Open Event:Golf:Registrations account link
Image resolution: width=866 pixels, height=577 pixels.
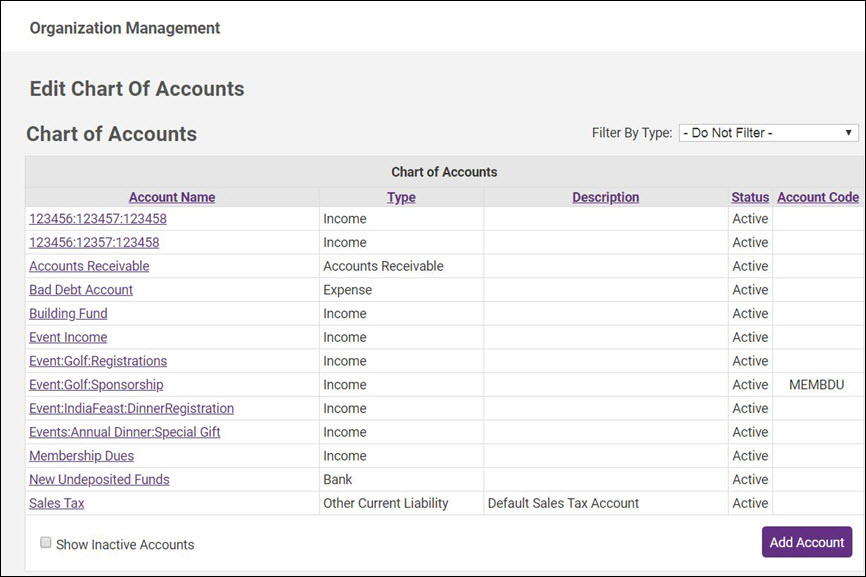tap(98, 361)
